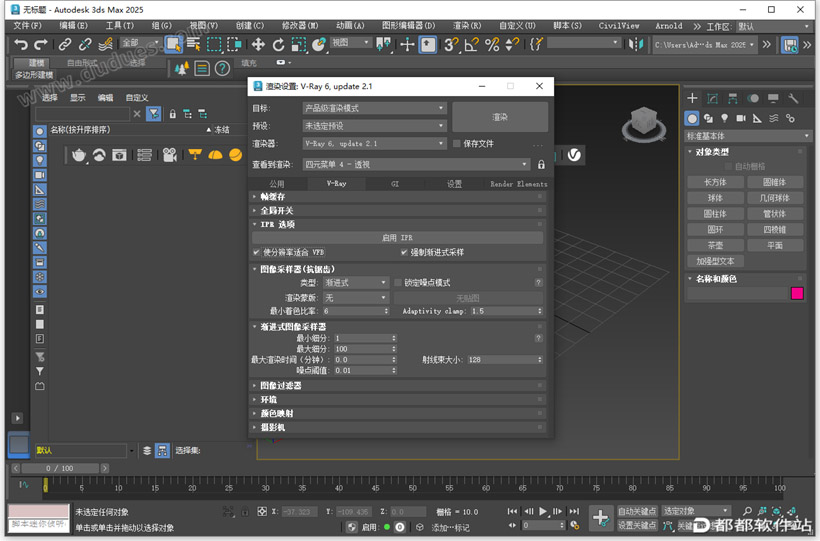Expand the 颜色映射 rollout
Viewport: 820px width, 541px height.
click(x=398, y=413)
